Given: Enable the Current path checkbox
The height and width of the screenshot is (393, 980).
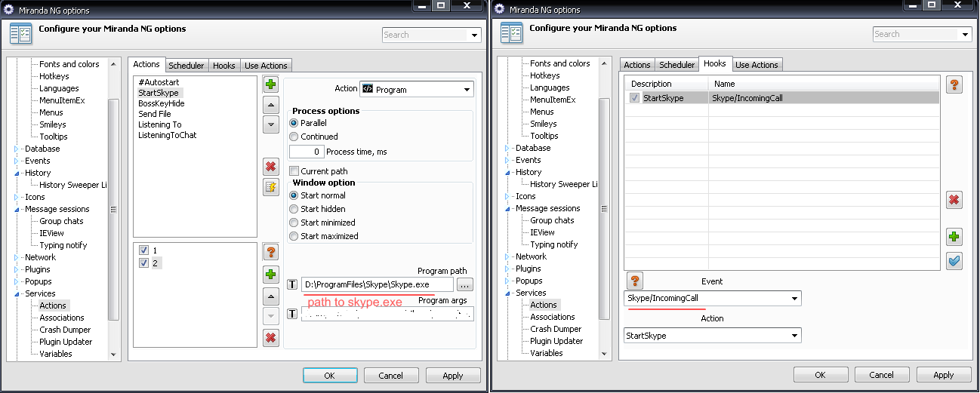Looking at the screenshot, I should [x=294, y=171].
